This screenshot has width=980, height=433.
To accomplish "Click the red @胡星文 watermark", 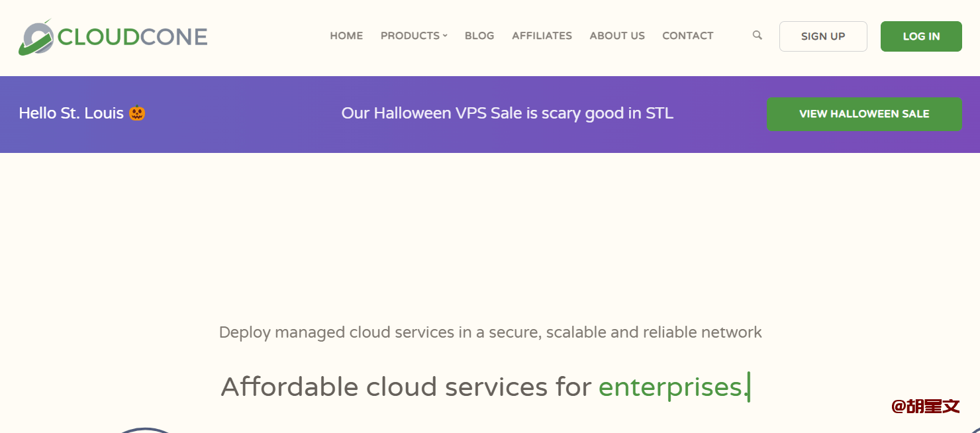I will point(926,406).
